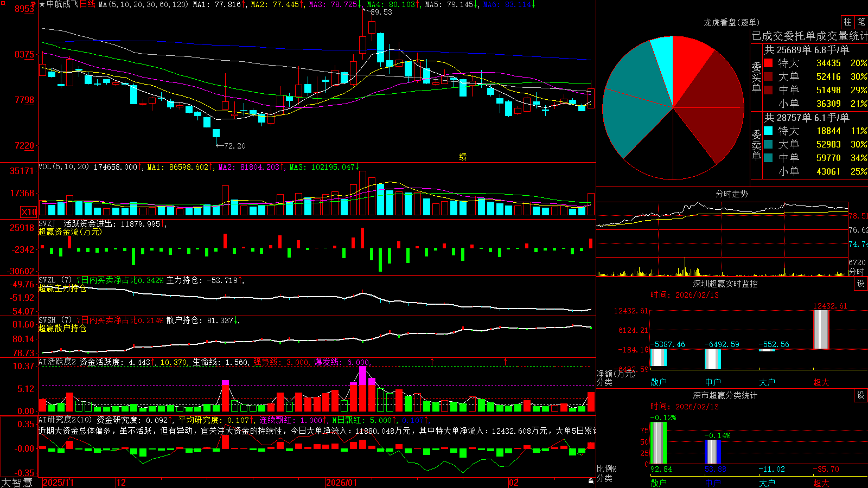Viewport: 868px width, 488px height.
Task: Click the 共 28757单 6.1手/单 sell summary row
Action: click(807, 118)
